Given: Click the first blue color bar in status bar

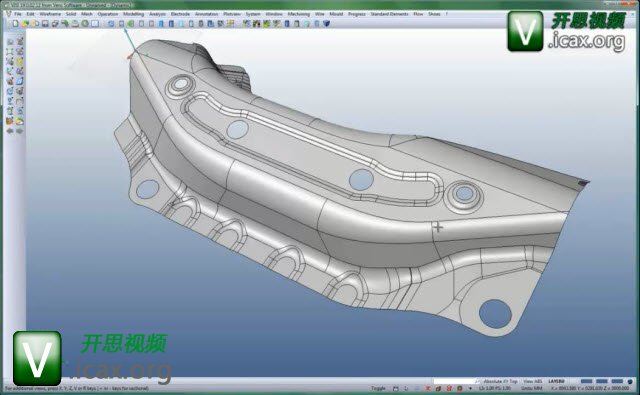Looking at the screenshot, I should click(587, 381).
